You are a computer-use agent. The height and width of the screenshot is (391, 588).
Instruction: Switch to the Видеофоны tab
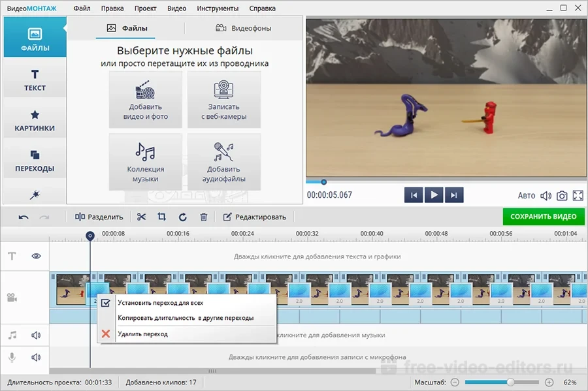pyautogui.click(x=243, y=28)
